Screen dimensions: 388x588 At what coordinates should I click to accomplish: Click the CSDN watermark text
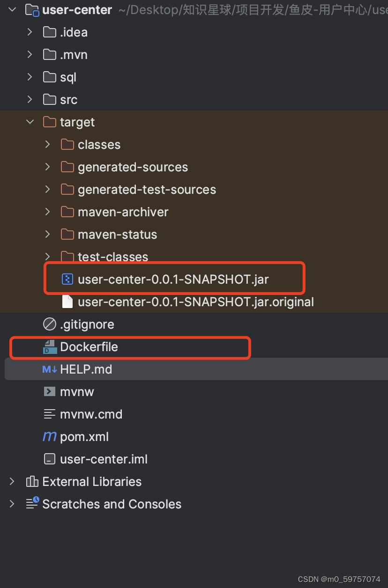pyautogui.click(x=339, y=579)
